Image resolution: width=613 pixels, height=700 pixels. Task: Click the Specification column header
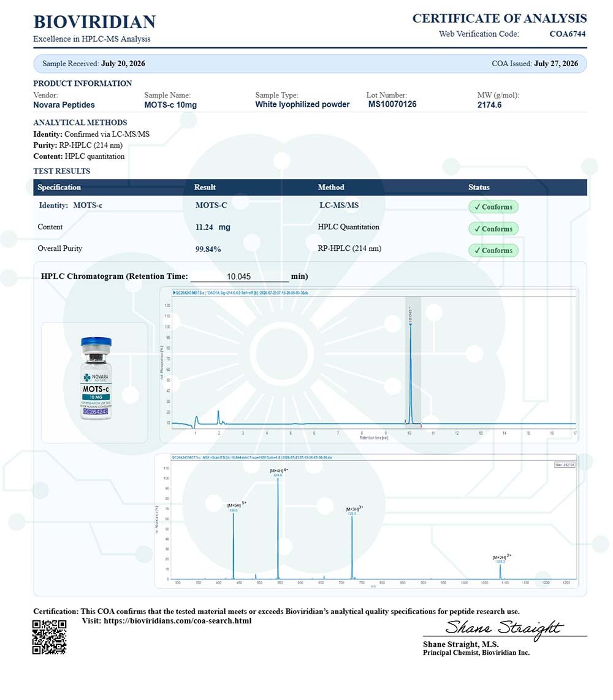click(x=59, y=187)
